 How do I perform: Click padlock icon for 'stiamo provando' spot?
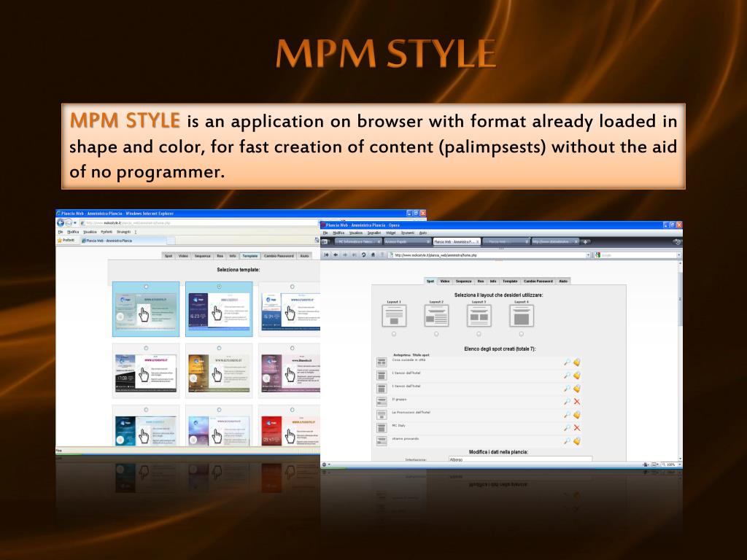[577, 441]
